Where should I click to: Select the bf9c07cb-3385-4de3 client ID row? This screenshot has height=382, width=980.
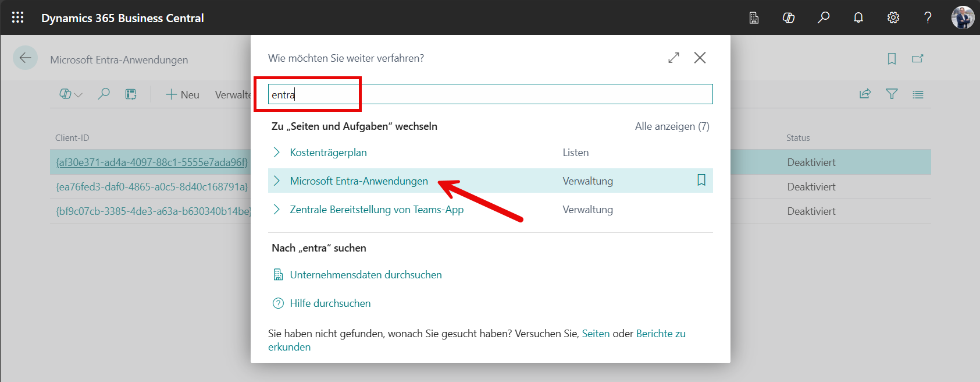tap(153, 211)
